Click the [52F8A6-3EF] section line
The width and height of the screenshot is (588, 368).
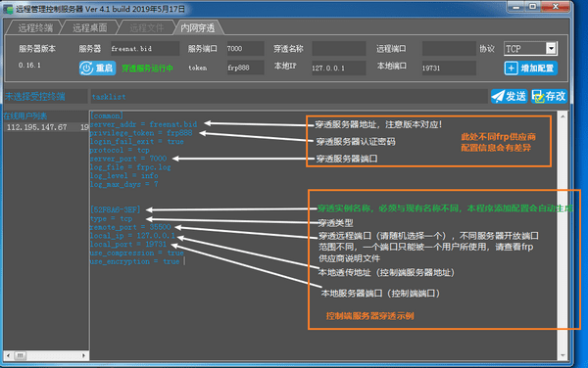click(x=115, y=209)
